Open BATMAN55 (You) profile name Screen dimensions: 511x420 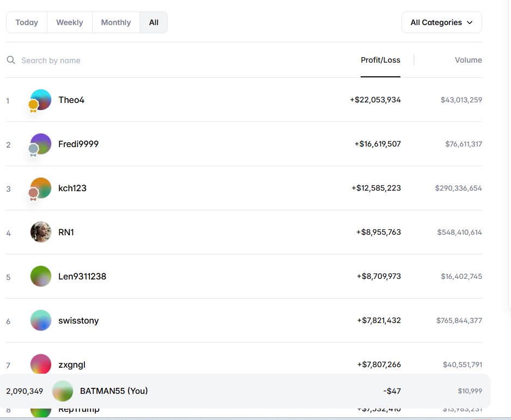(x=114, y=391)
